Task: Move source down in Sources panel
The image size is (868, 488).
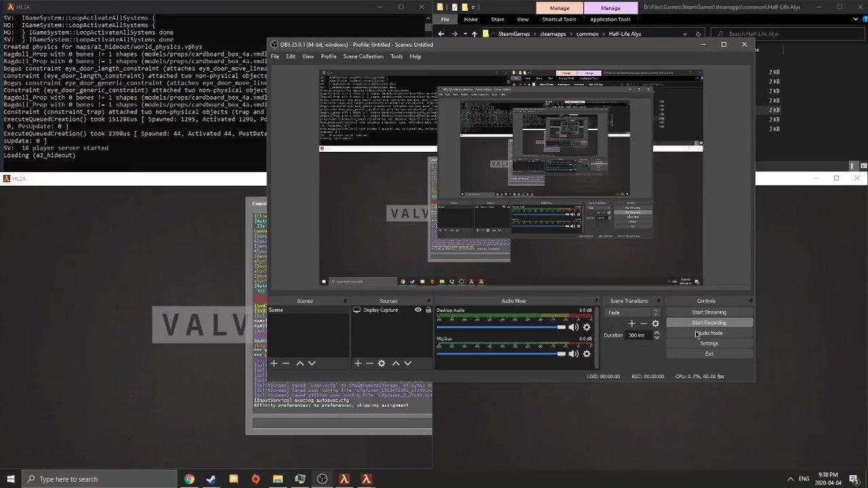Action: tap(408, 364)
